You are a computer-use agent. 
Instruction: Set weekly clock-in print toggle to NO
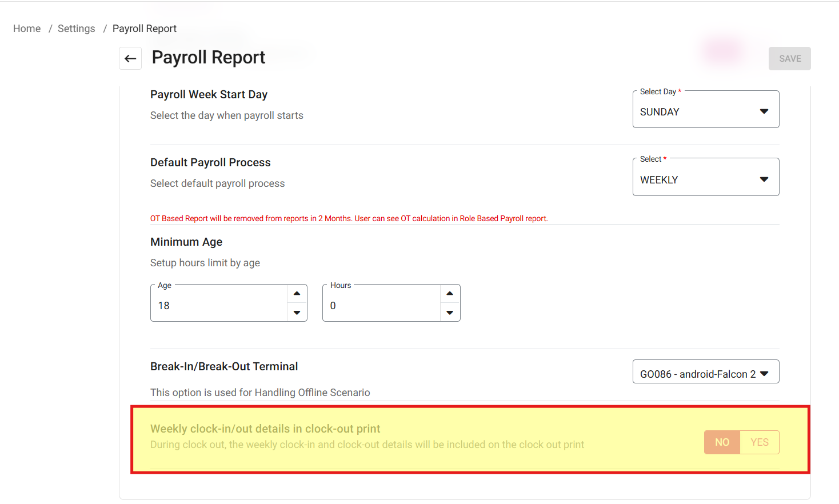[722, 442]
